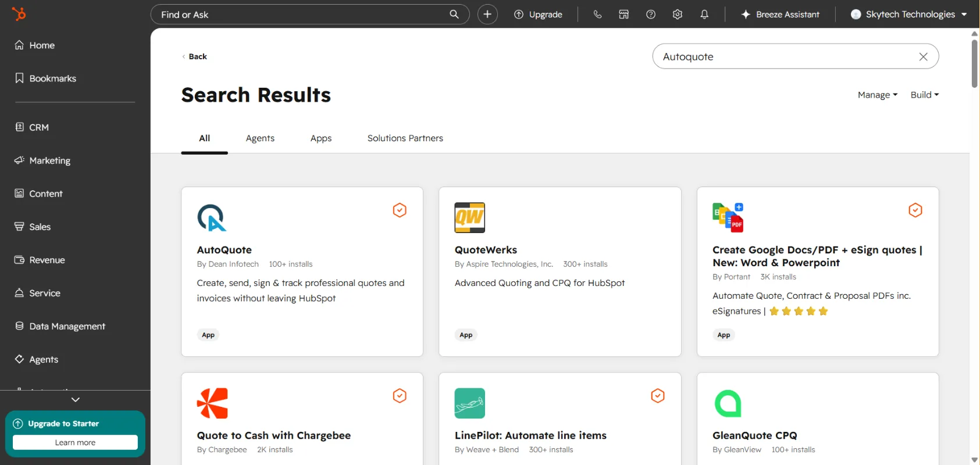Open the AutoQuote app title

point(224,250)
